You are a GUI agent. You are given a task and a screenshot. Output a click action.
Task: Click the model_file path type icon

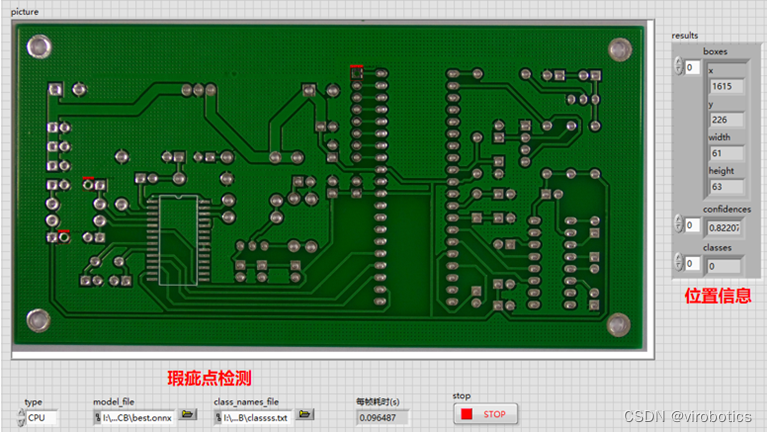click(x=97, y=418)
